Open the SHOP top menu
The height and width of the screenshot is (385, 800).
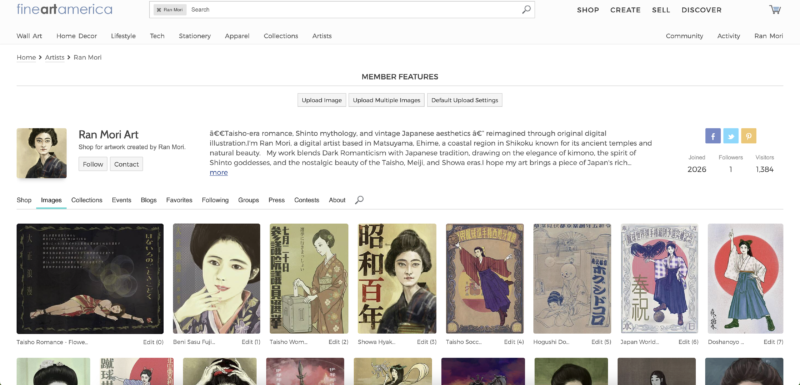pos(588,10)
